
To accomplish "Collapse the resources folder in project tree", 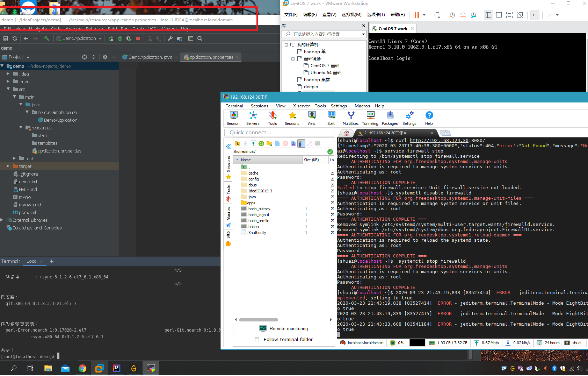I will [x=21, y=128].
